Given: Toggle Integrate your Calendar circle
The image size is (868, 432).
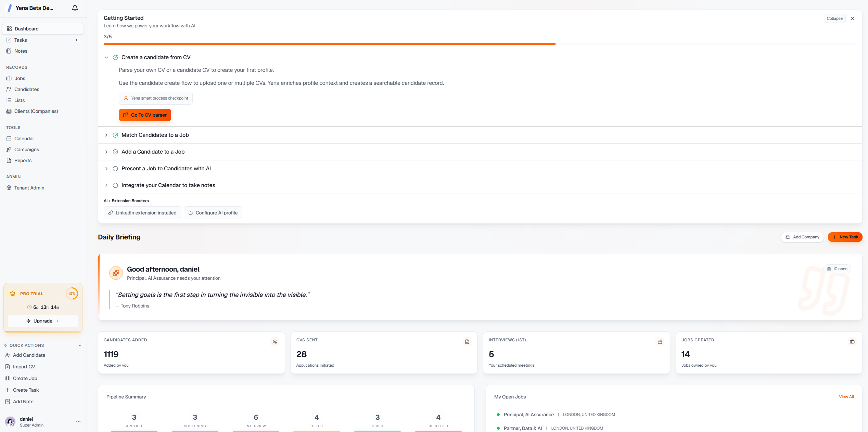Looking at the screenshot, I should click(115, 185).
